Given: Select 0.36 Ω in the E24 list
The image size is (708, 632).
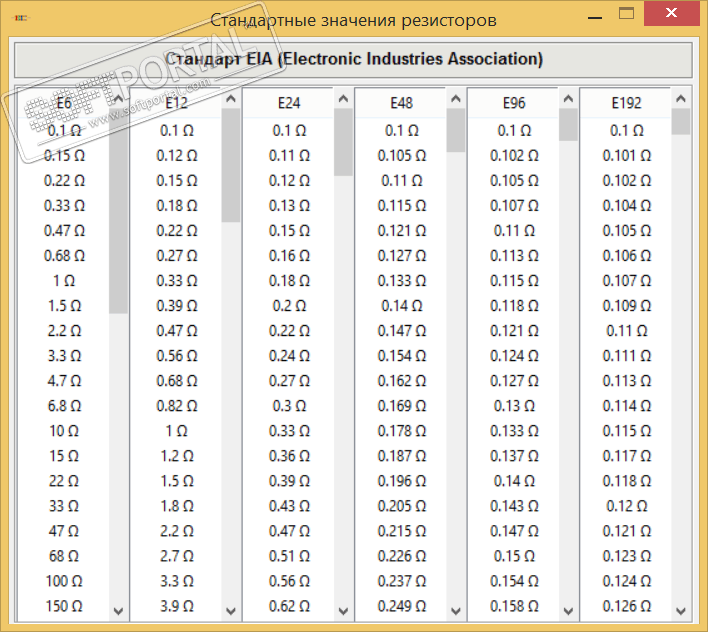Looking at the screenshot, I should [x=289, y=456].
